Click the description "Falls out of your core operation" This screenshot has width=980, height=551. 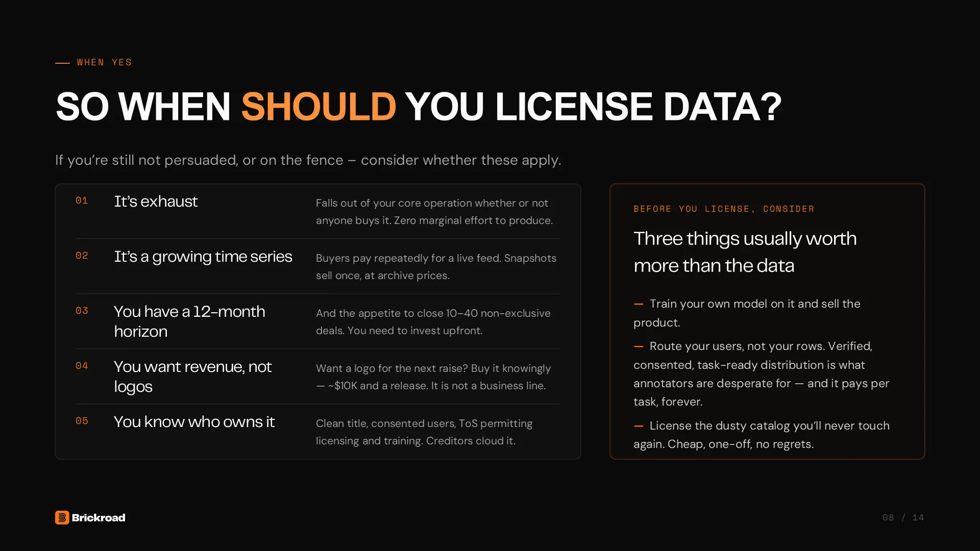[434, 212]
